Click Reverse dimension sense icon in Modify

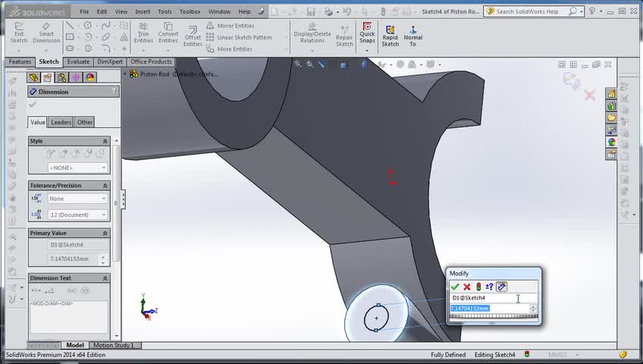coord(489,287)
